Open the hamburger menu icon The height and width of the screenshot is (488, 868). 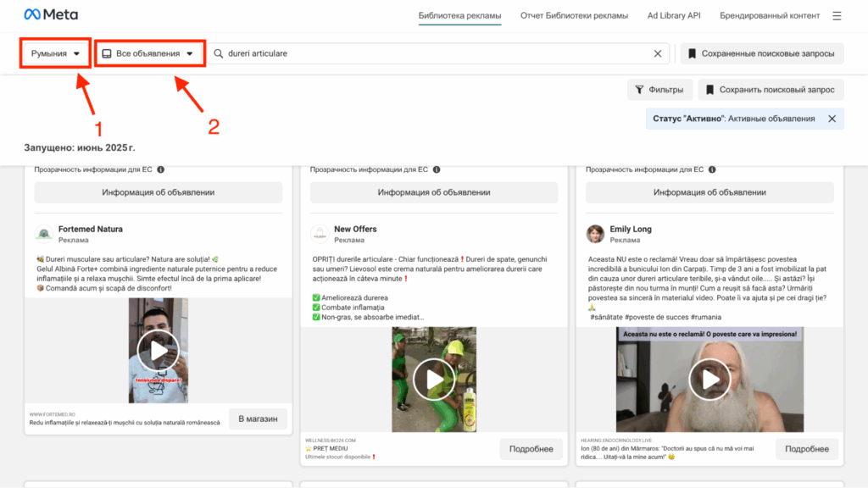[837, 16]
